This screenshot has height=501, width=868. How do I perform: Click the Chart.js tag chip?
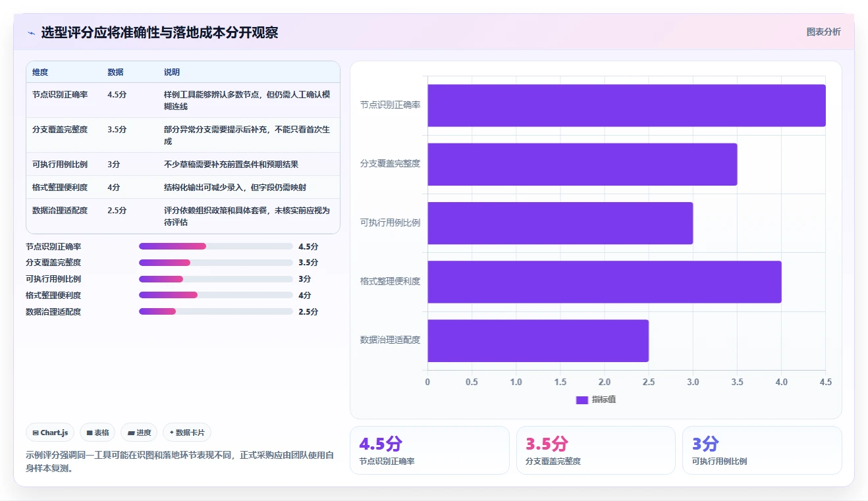point(50,433)
